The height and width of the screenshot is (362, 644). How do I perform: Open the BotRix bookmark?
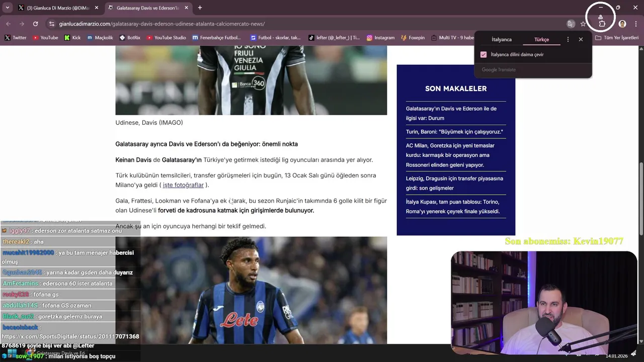point(130,38)
